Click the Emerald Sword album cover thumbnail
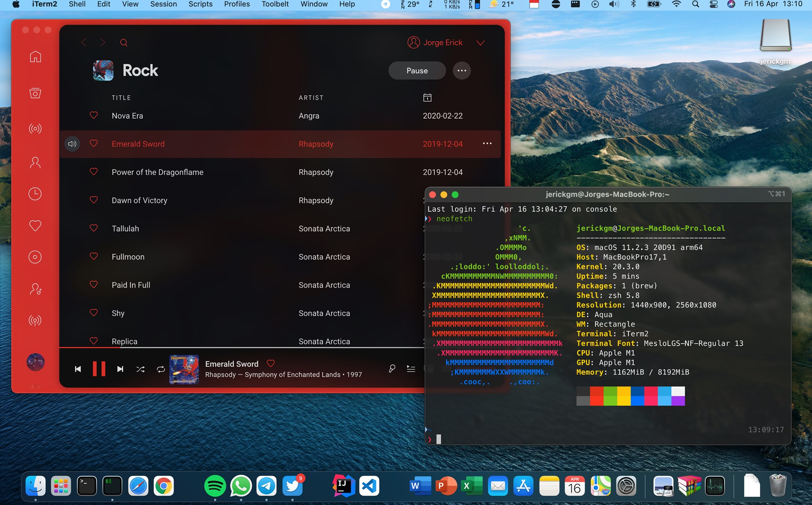Image resolution: width=812 pixels, height=505 pixels. (x=184, y=369)
